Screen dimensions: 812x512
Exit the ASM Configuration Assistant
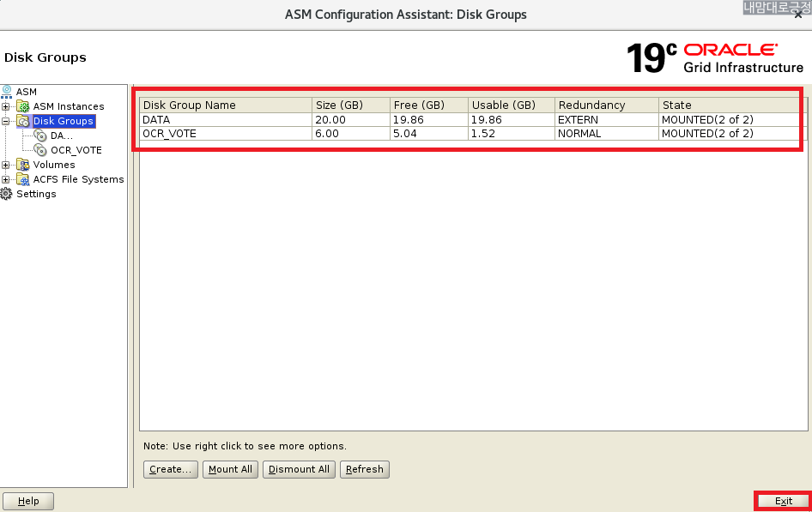783,501
